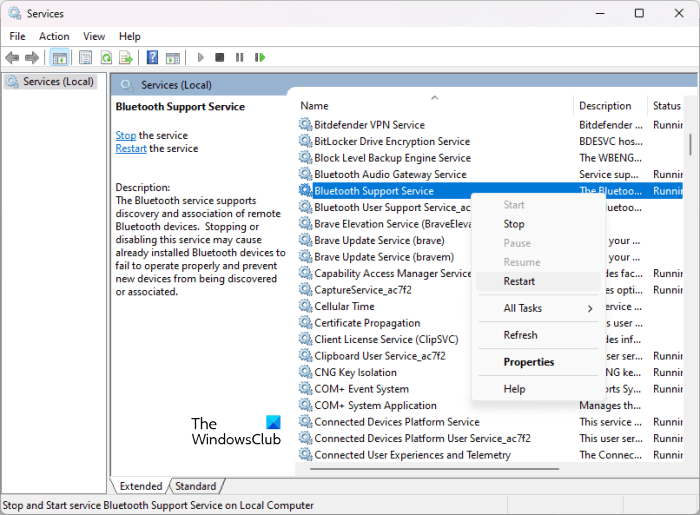The height and width of the screenshot is (515, 700).
Task: Toggle the Show/Hide Console Tree icon
Action: click(x=59, y=58)
